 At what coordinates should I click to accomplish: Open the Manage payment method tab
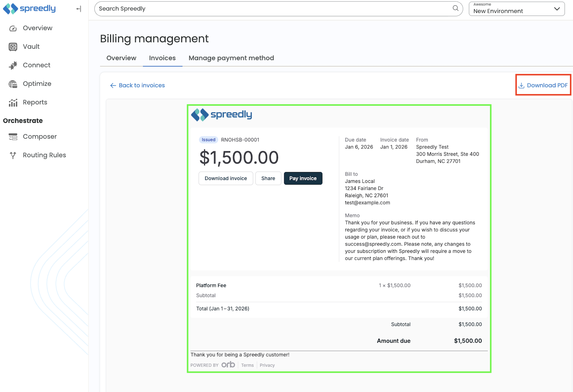231,58
